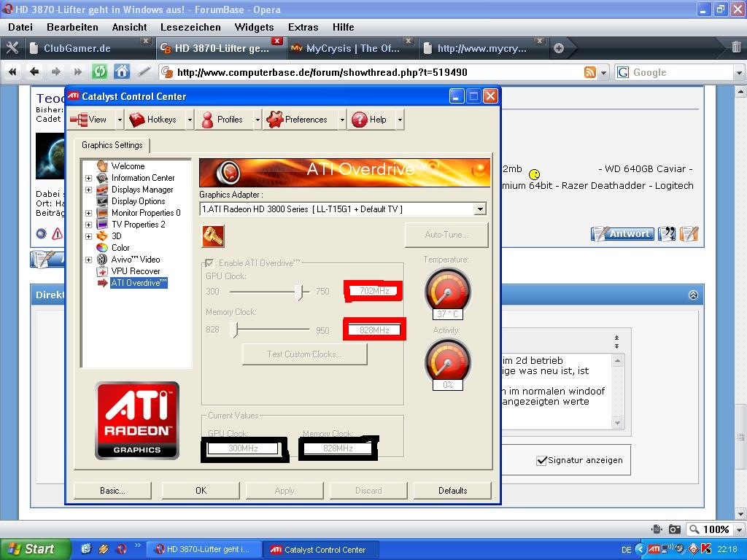Image resolution: width=747 pixels, height=560 pixels.
Task: Open the View dropdown arrow
Action: click(x=120, y=120)
